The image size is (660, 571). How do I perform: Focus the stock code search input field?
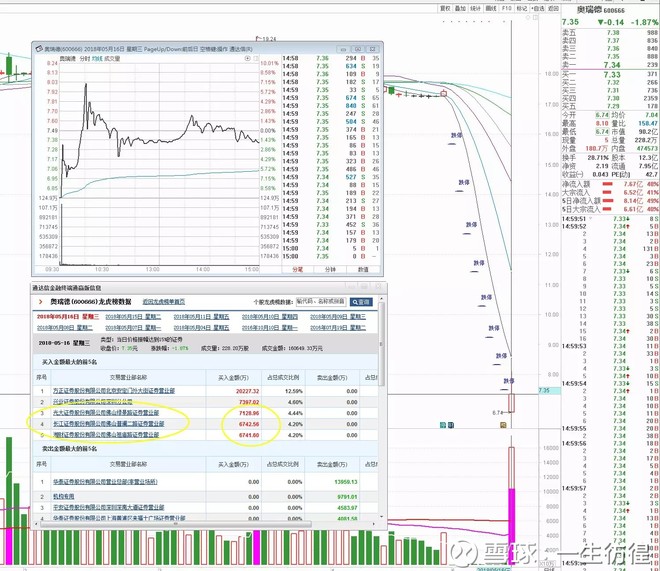(321, 302)
